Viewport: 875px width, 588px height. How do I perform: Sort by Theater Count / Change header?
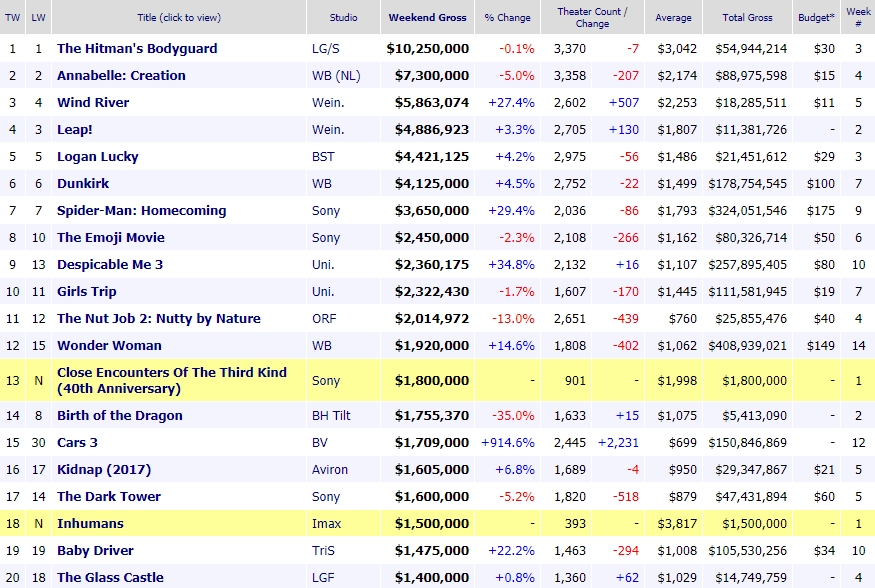[x=592, y=17]
